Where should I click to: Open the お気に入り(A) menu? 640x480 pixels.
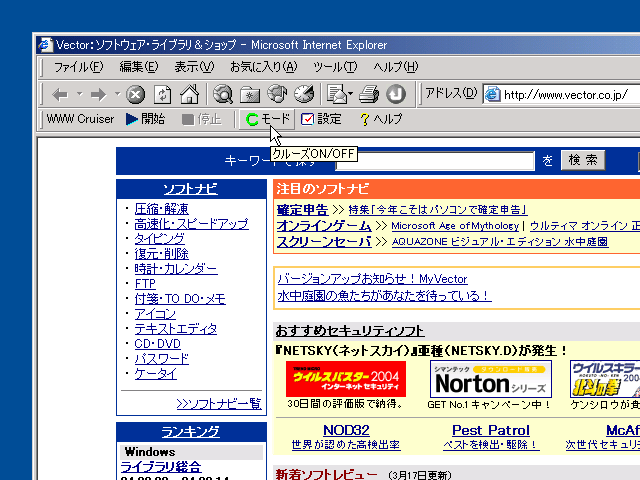click(264, 67)
